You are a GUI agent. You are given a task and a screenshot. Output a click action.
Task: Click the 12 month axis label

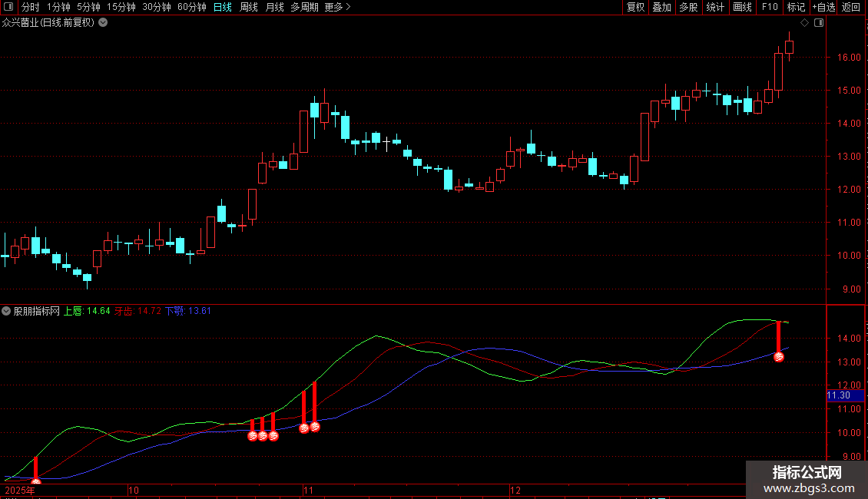coord(515,490)
